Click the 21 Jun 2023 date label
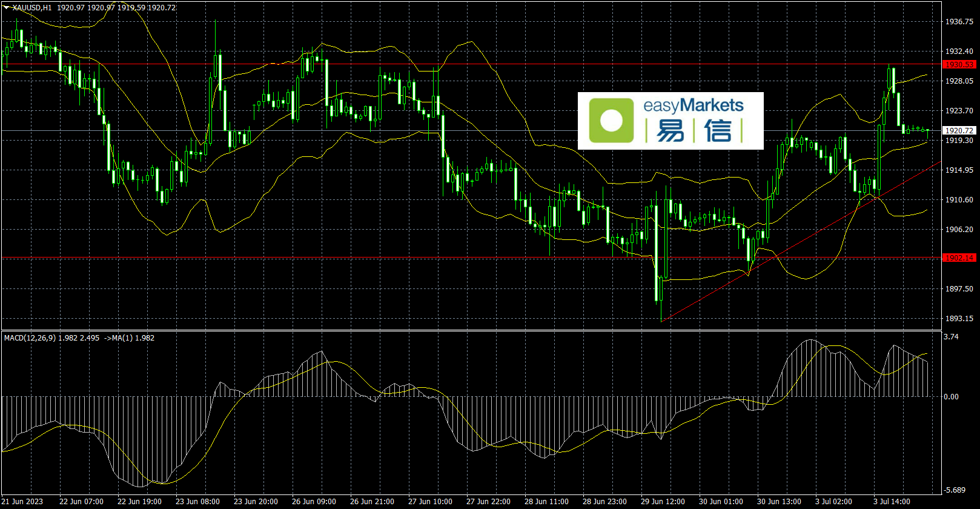980x509 pixels. [22, 502]
